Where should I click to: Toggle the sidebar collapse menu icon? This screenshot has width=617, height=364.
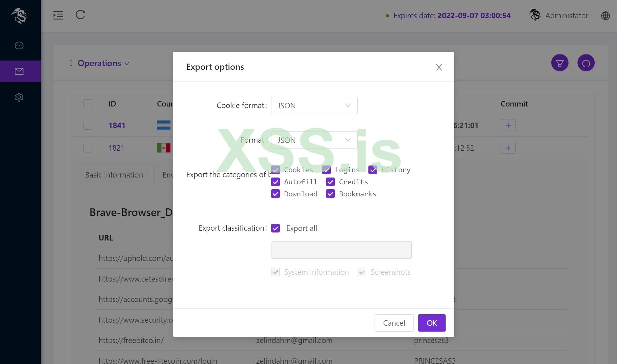click(58, 15)
